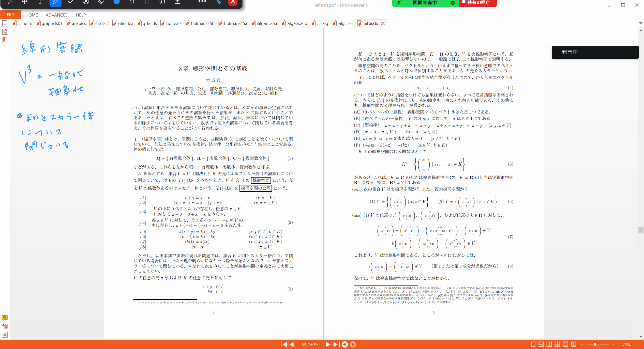Switch to the holtexts document tab
Viewport: 644px width, 349px height.
[171, 23]
